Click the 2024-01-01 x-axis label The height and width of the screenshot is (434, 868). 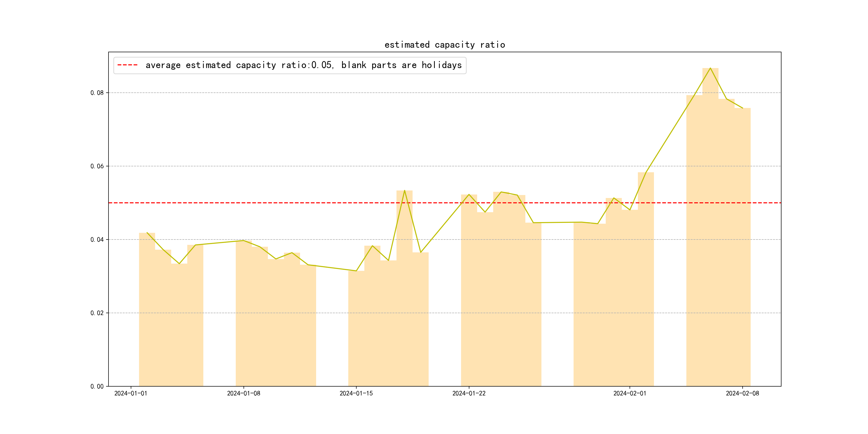(131, 393)
